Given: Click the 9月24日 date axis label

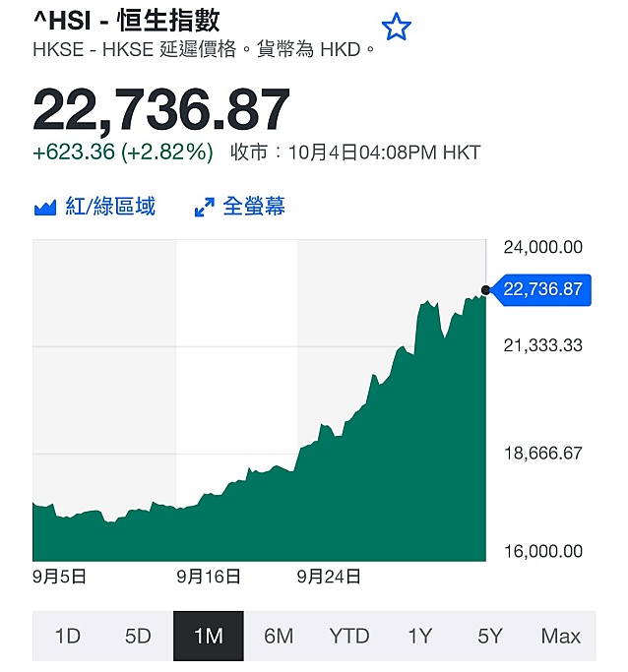Looking at the screenshot, I should point(329,577).
